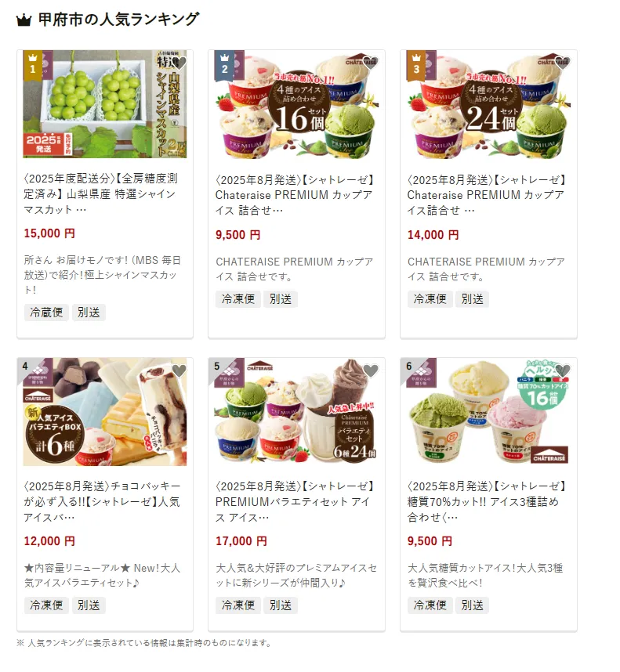Favorite the Shine Muscat grapes item with heart
The image size is (620, 672).
(179, 63)
